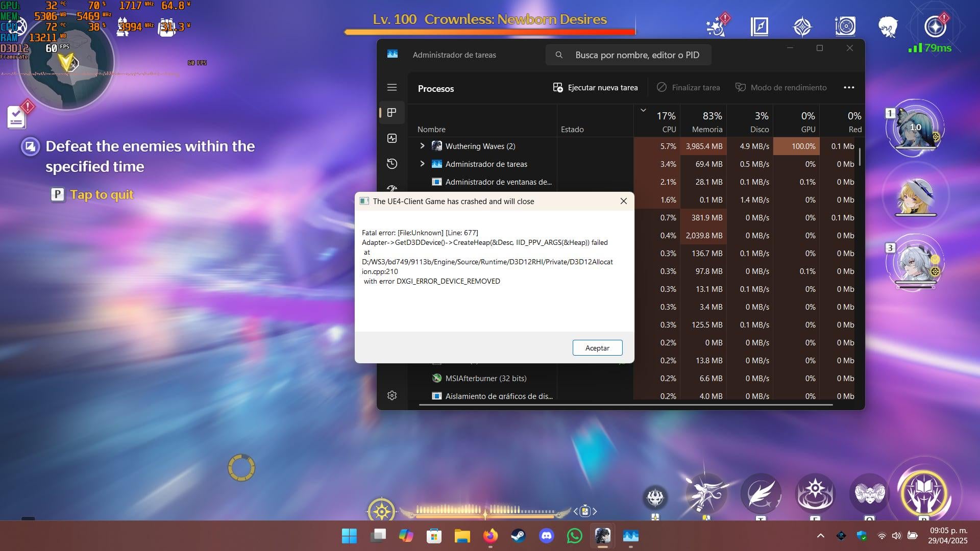Click the 100.0% GPU usage cell

tap(796, 146)
